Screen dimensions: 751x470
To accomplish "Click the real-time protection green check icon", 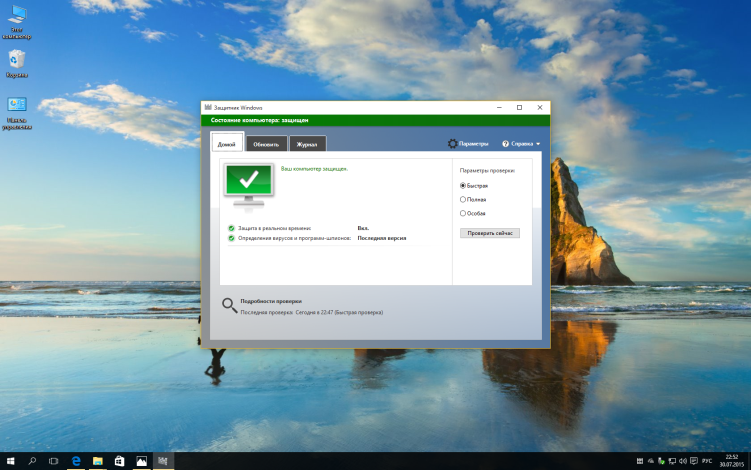I will point(231,228).
